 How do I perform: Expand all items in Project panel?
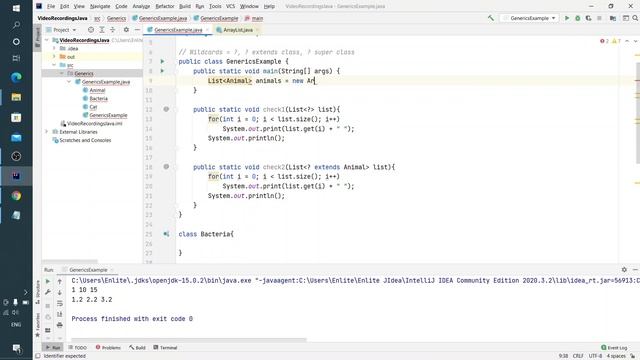tap(102, 30)
